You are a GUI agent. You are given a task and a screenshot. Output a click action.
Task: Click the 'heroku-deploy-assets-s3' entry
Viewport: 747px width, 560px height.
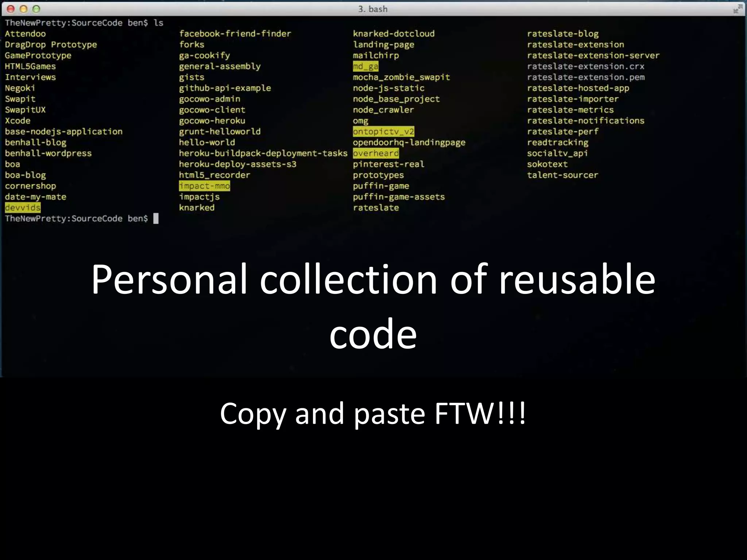(x=237, y=164)
